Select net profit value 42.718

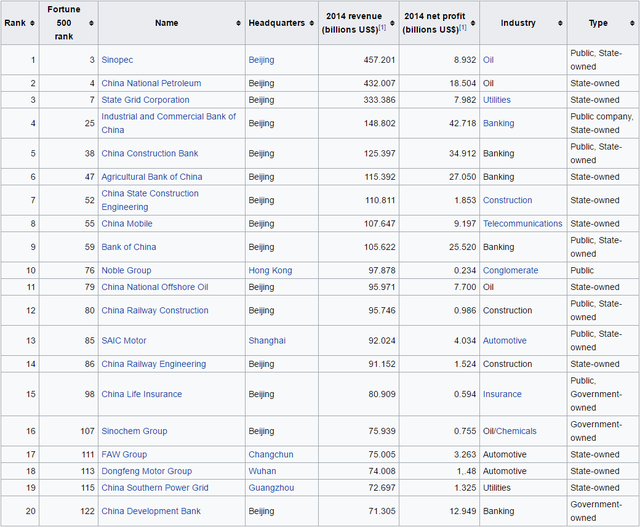click(x=462, y=123)
